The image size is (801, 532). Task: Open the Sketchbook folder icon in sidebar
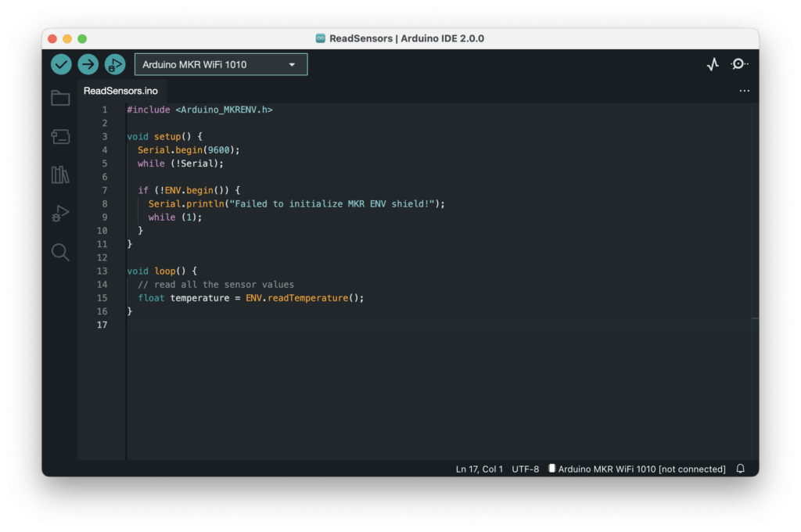tap(60, 97)
